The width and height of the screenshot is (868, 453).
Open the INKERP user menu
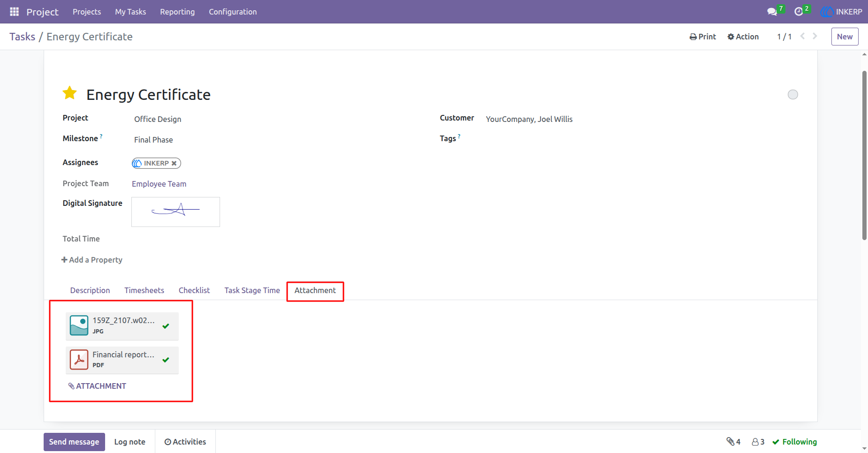(x=842, y=12)
